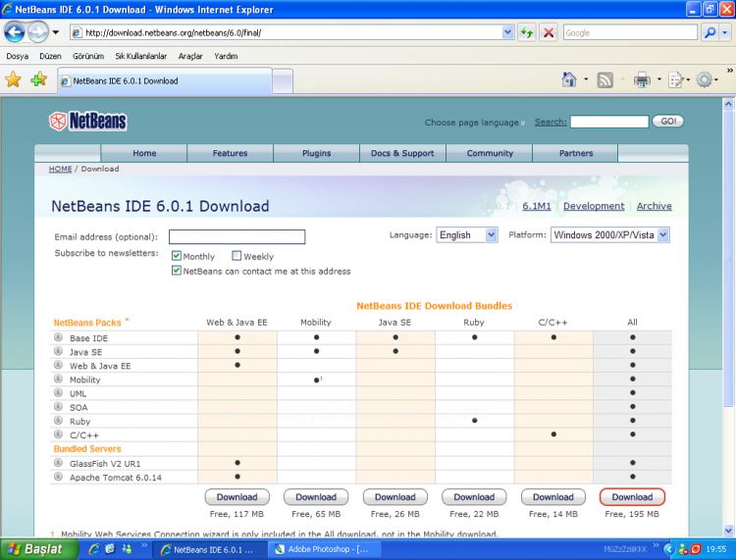Switch to Adobe Photoshop taskbar window

(324, 549)
